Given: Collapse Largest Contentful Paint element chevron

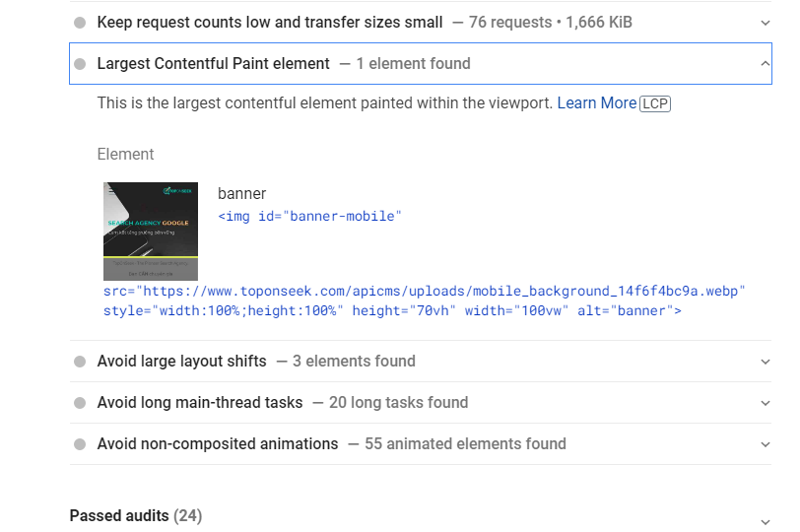Looking at the screenshot, I should [766, 64].
